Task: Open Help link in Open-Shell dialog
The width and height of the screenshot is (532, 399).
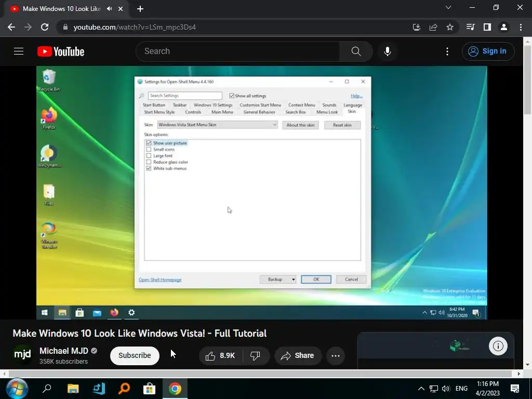Action: coord(356,96)
